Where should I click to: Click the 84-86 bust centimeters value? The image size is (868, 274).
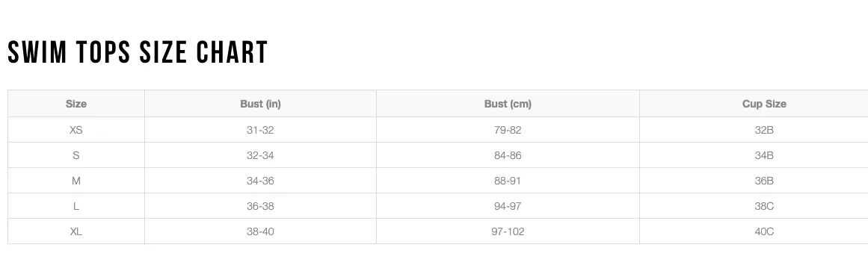pos(508,155)
